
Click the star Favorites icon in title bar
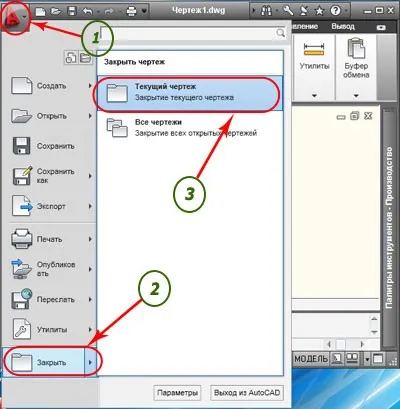click(x=319, y=11)
